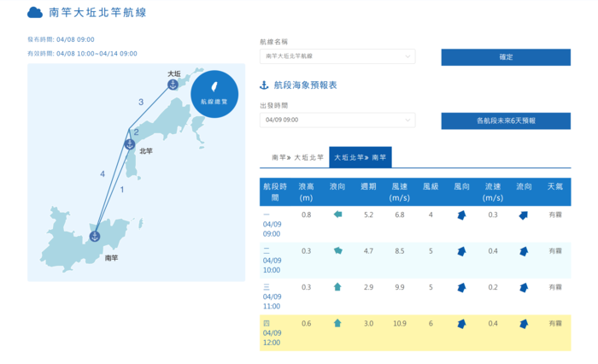Click wind direction arrow in the 10:00 row
This screenshot has height=364, width=598.
pos(461,251)
